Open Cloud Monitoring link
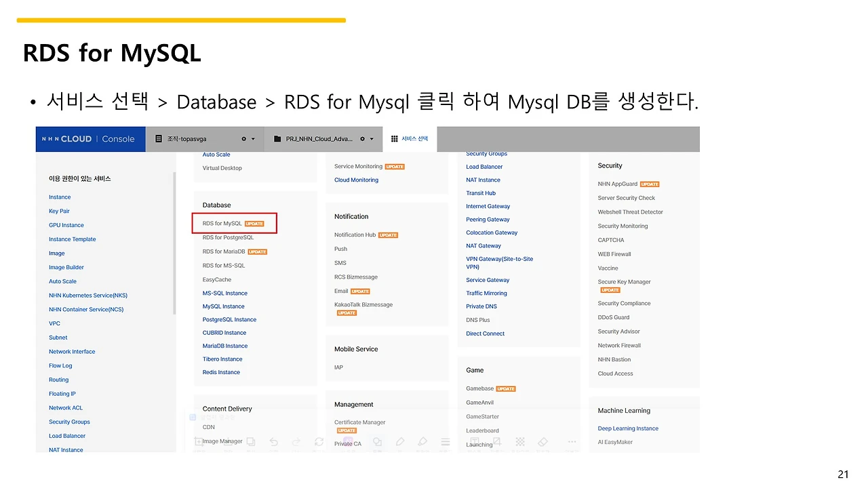868x488 pixels. (356, 180)
